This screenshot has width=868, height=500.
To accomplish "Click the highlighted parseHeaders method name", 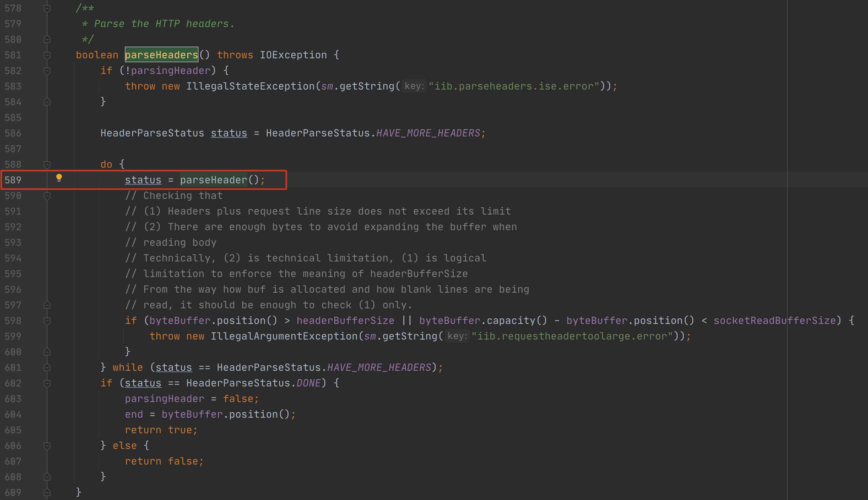I will click(161, 55).
